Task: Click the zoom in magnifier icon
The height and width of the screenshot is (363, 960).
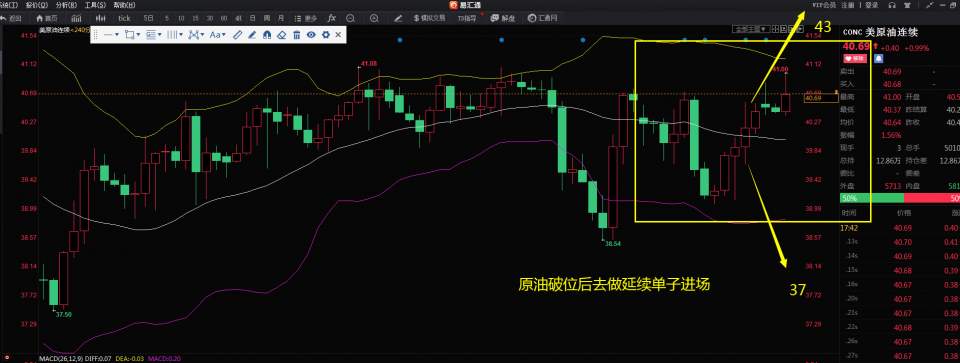Action: click(x=374, y=18)
